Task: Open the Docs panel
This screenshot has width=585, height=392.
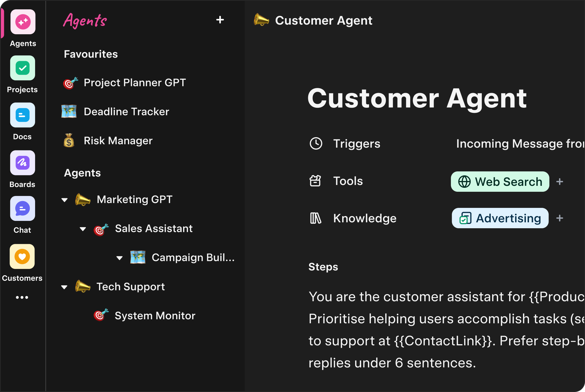Action: point(22,115)
